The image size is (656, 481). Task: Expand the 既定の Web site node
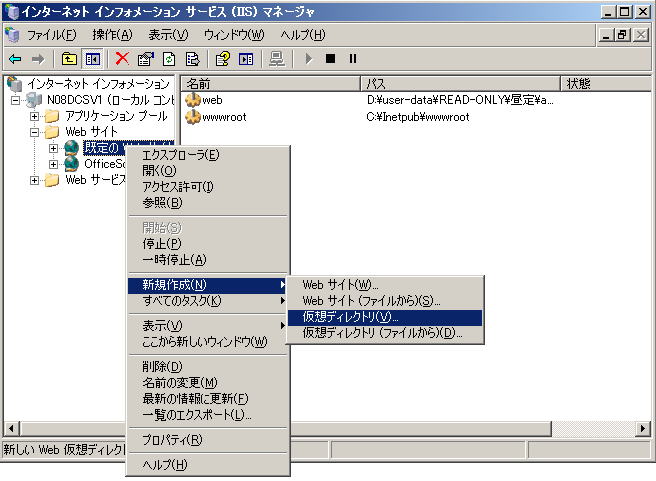53,148
